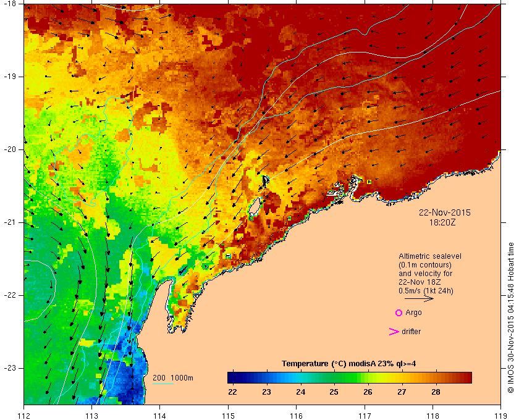
Task: Click the date text 22-Nov-2015
Action: point(444,212)
